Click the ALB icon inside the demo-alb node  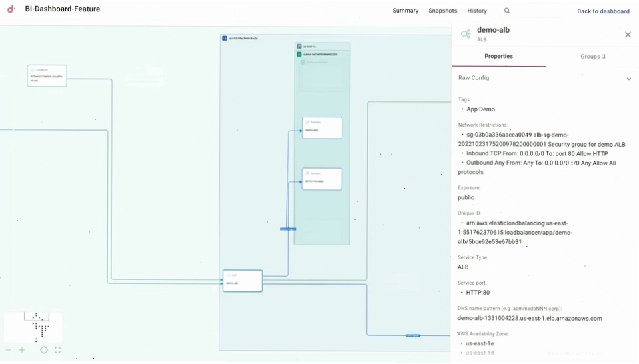tap(229, 275)
